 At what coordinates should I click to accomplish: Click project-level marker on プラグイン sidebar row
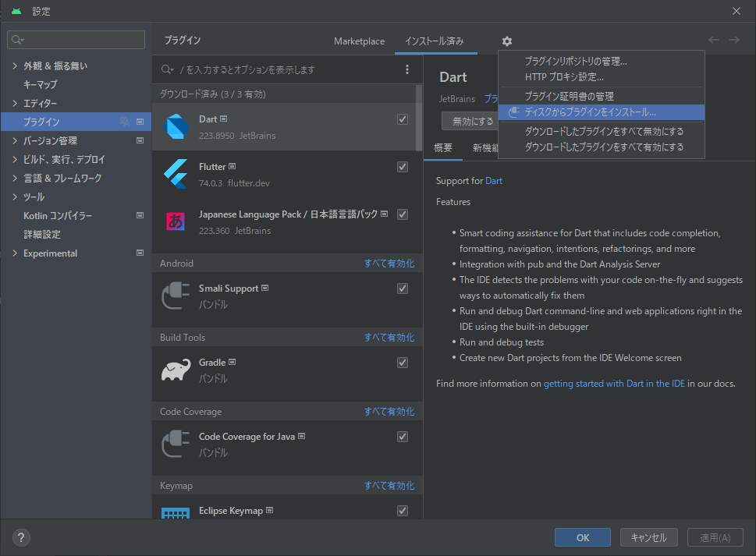click(140, 122)
